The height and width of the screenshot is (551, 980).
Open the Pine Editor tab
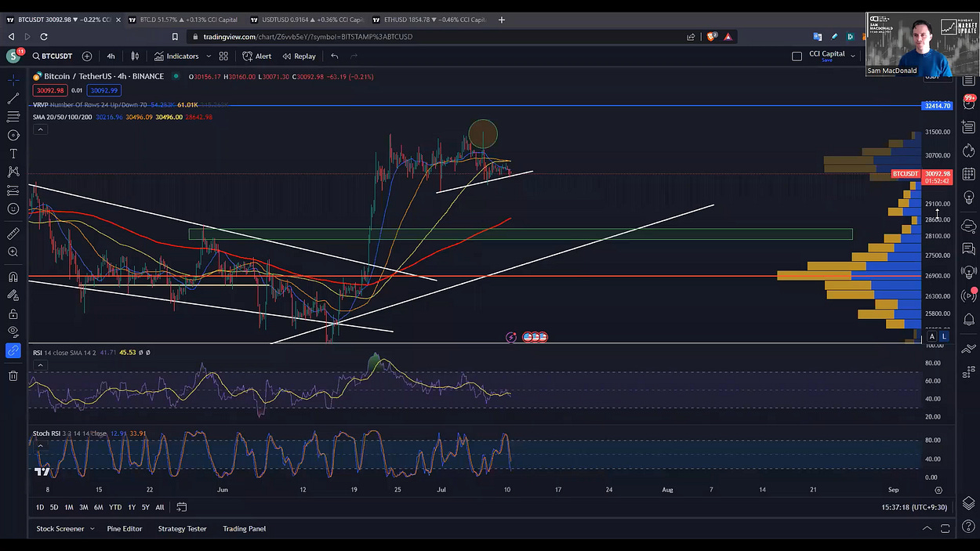click(125, 528)
